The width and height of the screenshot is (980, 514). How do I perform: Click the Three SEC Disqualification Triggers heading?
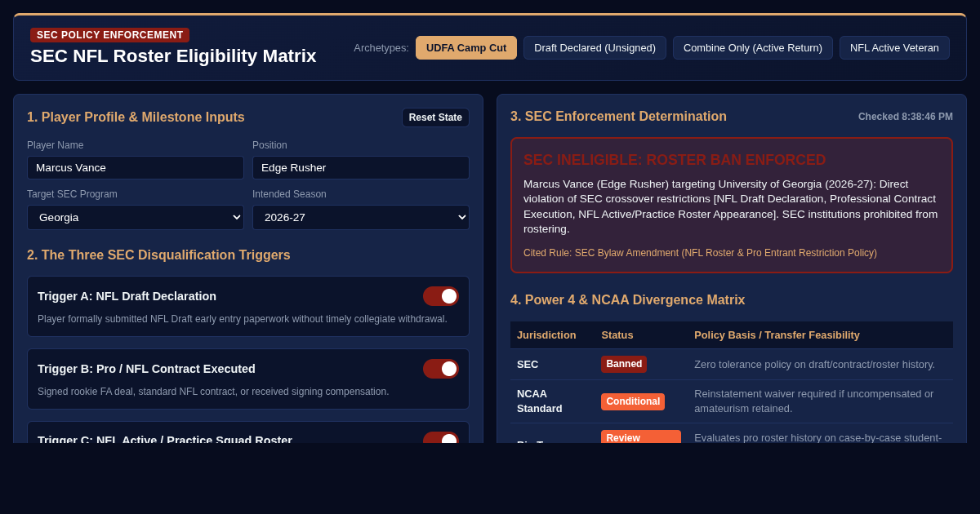(x=158, y=255)
